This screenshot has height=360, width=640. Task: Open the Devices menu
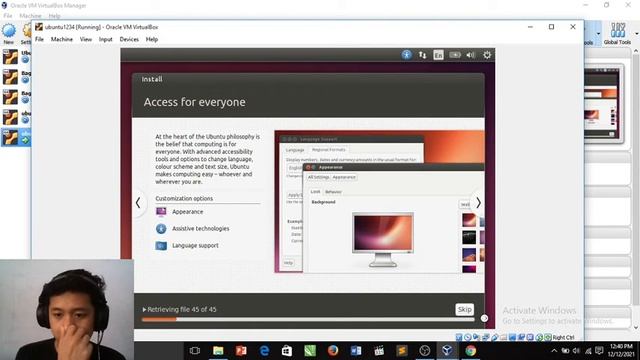(x=129, y=39)
